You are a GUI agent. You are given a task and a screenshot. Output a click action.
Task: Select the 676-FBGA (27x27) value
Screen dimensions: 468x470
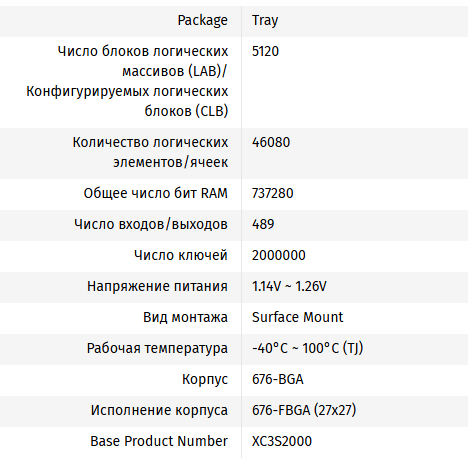pyautogui.click(x=304, y=410)
